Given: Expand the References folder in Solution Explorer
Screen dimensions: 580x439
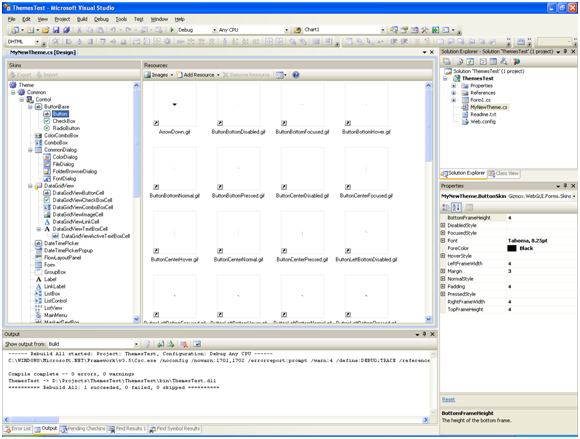Looking at the screenshot, I should pos(454,93).
